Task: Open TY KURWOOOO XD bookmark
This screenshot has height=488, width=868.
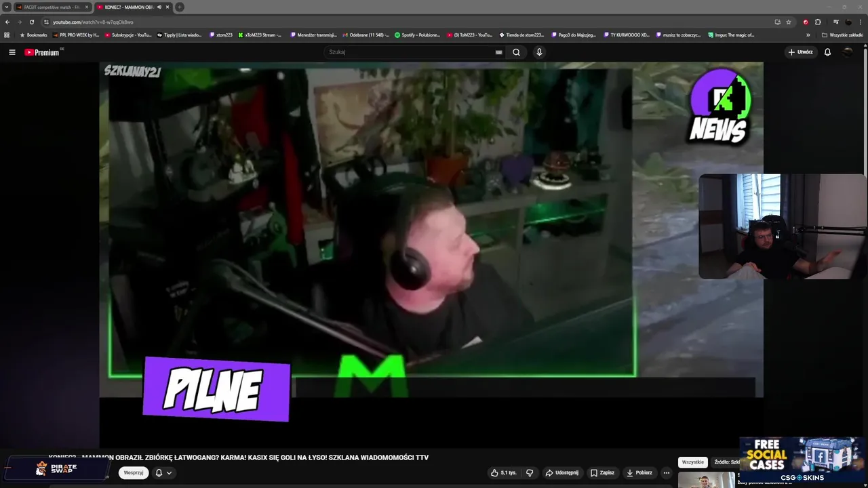Action: [x=626, y=35]
